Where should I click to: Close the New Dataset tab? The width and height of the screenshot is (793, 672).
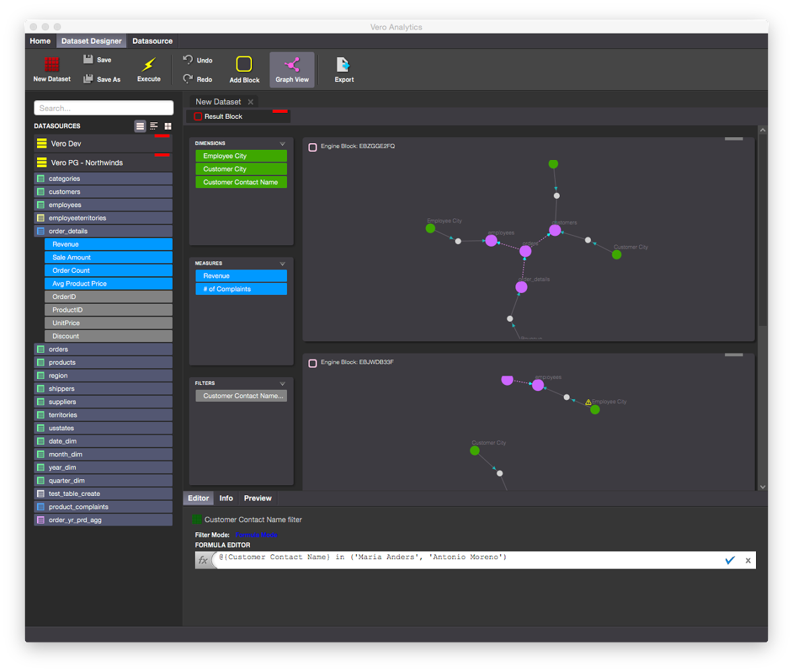click(251, 101)
